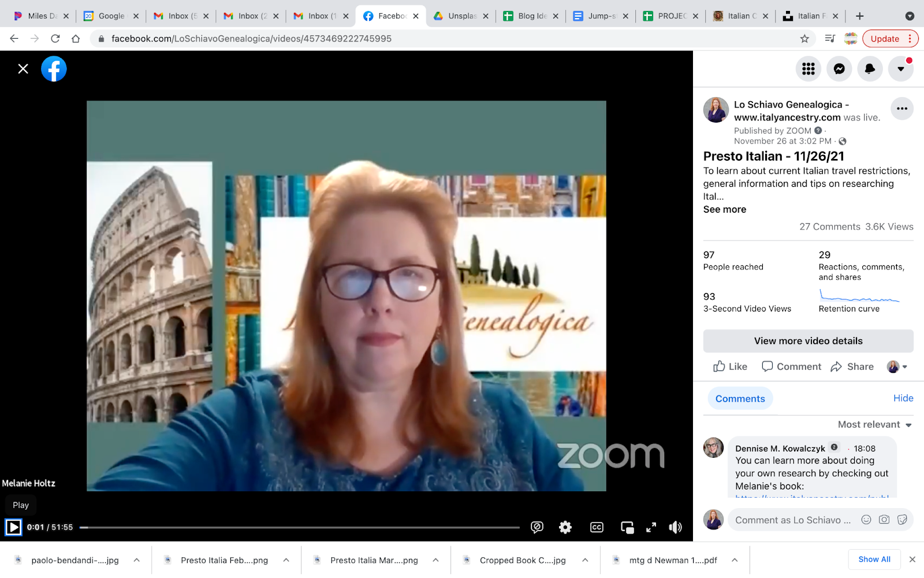Switch to the Blog Ide tab
Image resolution: width=924 pixels, height=578 pixels.
[x=531, y=16]
